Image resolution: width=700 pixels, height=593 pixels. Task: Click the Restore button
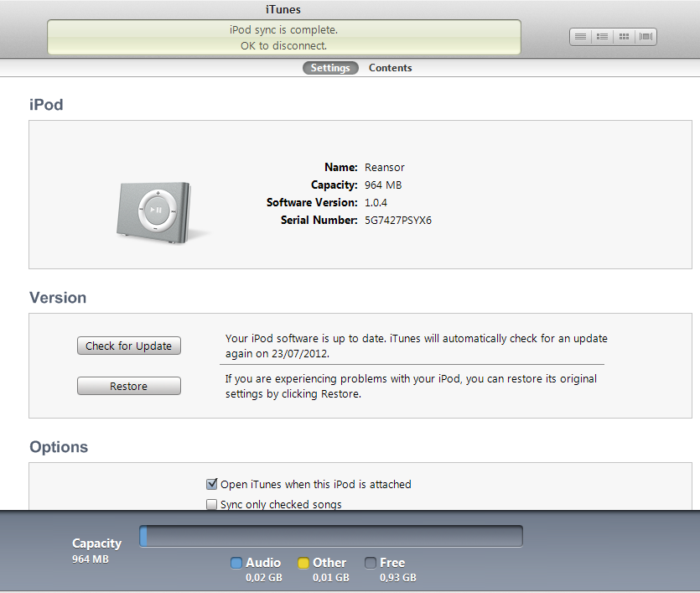pos(129,386)
